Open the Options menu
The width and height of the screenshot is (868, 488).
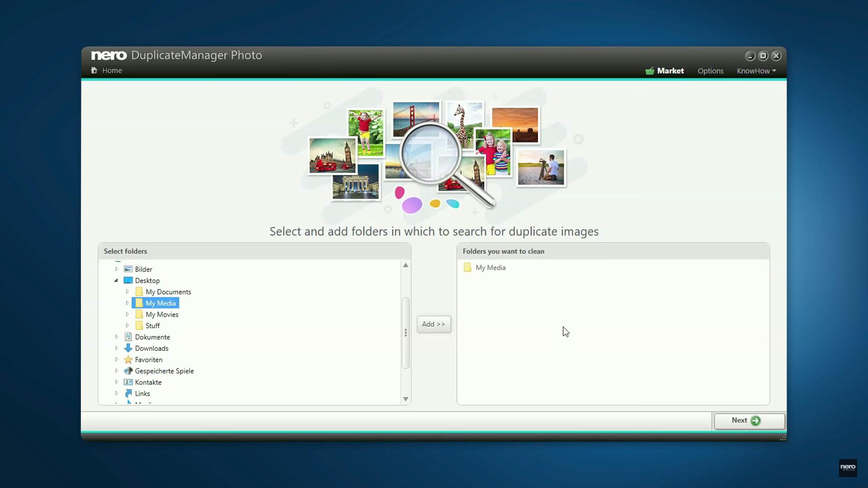tap(710, 71)
